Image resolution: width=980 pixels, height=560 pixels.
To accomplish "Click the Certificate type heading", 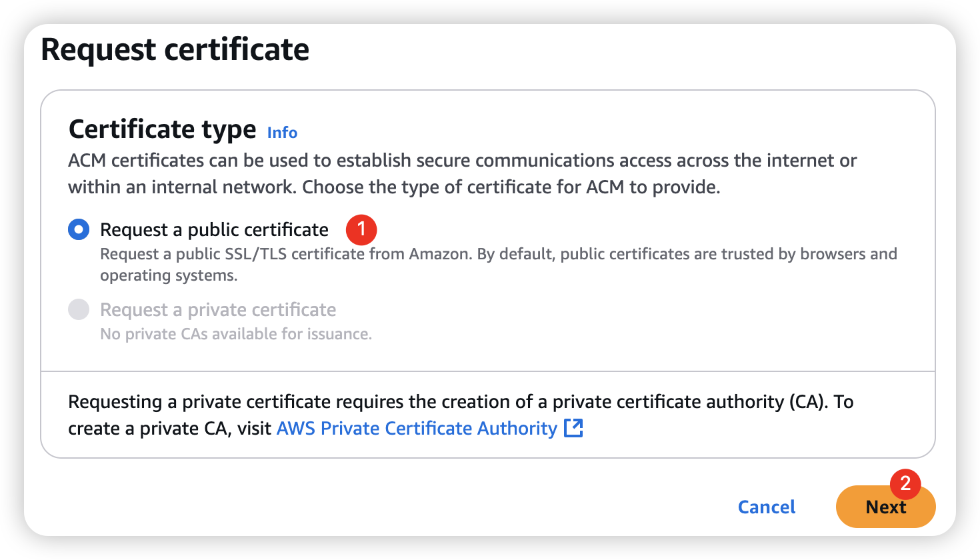I will 162,129.
